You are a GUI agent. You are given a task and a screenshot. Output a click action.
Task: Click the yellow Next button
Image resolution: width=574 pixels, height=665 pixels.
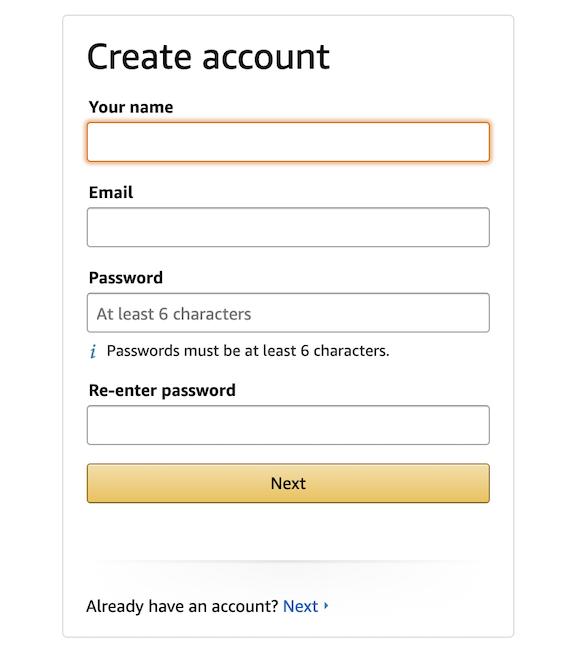pos(288,483)
